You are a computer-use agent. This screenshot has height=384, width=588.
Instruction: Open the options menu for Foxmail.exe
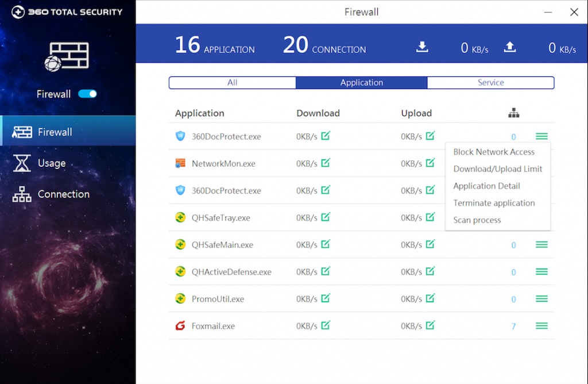tap(541, 326)
